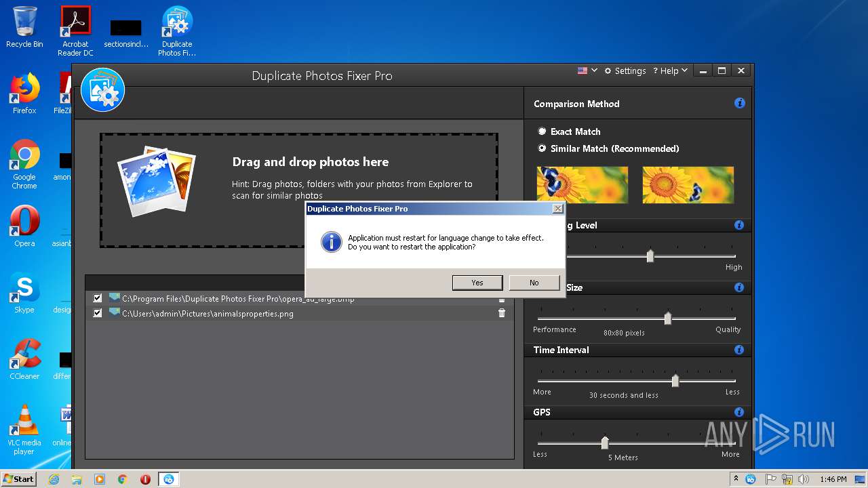868x488 pixels.
Task: Open Acrobat Reader DC desktop shortcut
Action: coord(75,31)
